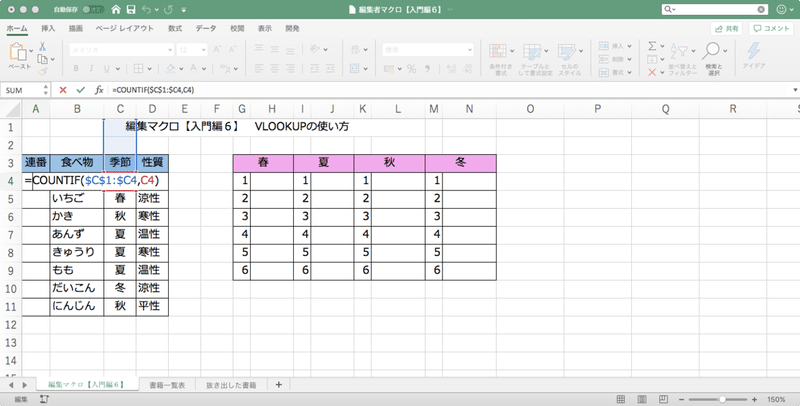800x406 pixels.
Task: Click the Paste clipboard icon
Action: [x=18, y=52]
